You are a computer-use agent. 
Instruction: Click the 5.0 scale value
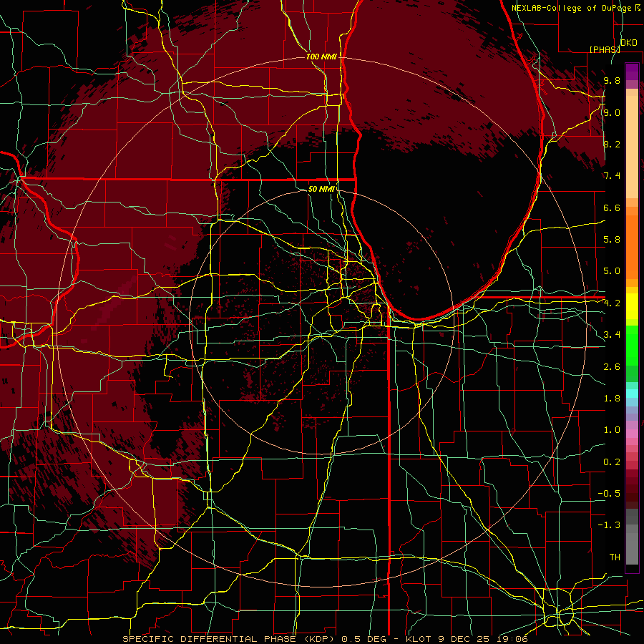(x=612, y=271)
